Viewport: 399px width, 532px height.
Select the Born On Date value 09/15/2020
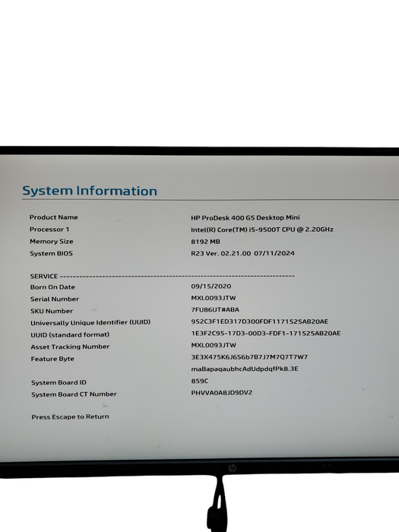pyautogui.click(x=211, y=287)
